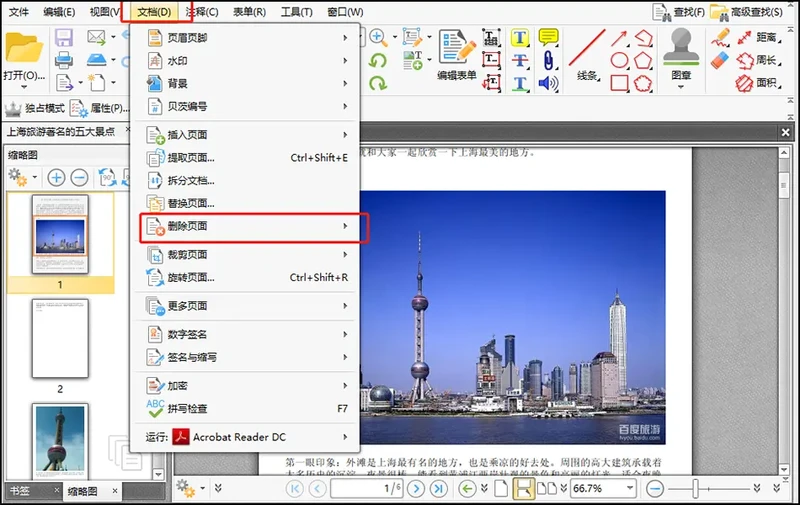Click the 查找(F) search button

pos(679,12)
